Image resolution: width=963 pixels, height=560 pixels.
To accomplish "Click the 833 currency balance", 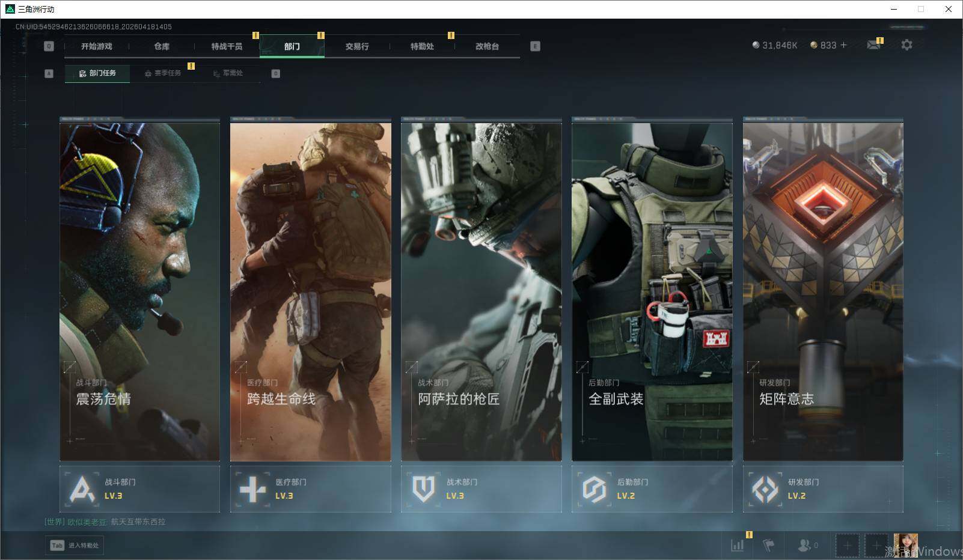I will click(823, 45).
